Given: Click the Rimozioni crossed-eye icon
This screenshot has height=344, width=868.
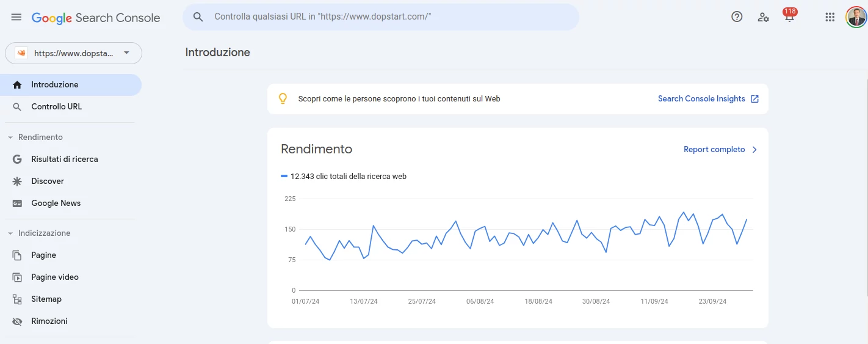Looking at the screenshot, I should click(17, 321).
